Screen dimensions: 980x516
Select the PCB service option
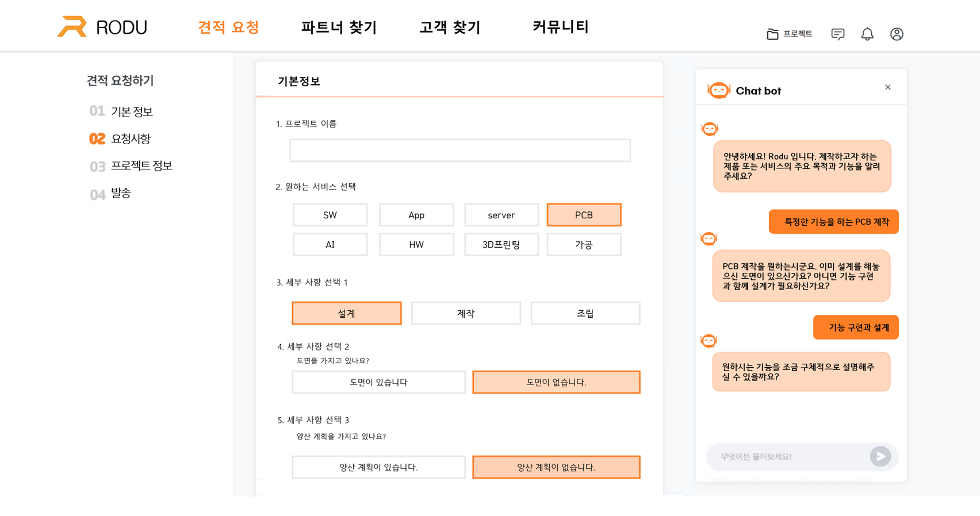(584, 215)
